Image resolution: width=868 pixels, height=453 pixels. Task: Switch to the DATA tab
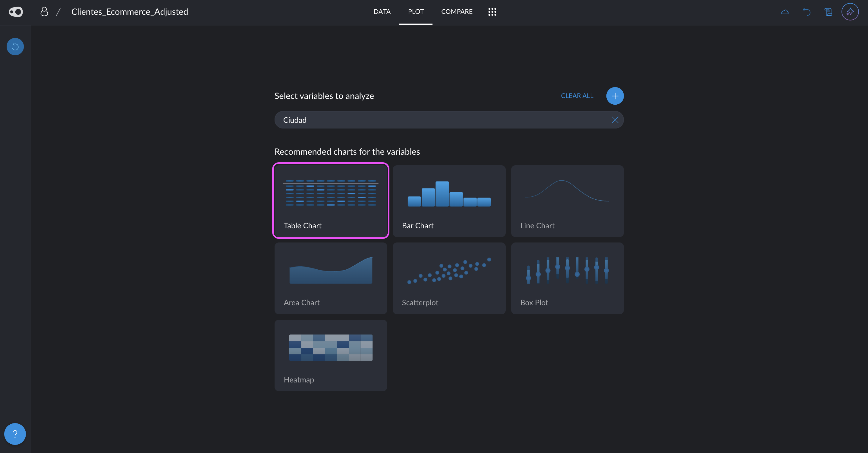(382, 12)
